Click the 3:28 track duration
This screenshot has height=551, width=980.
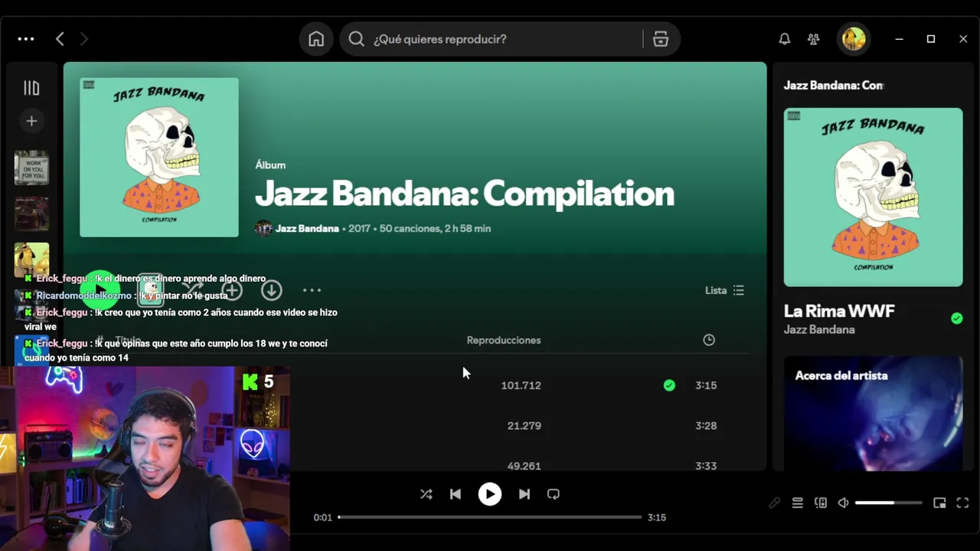(706, 425)
